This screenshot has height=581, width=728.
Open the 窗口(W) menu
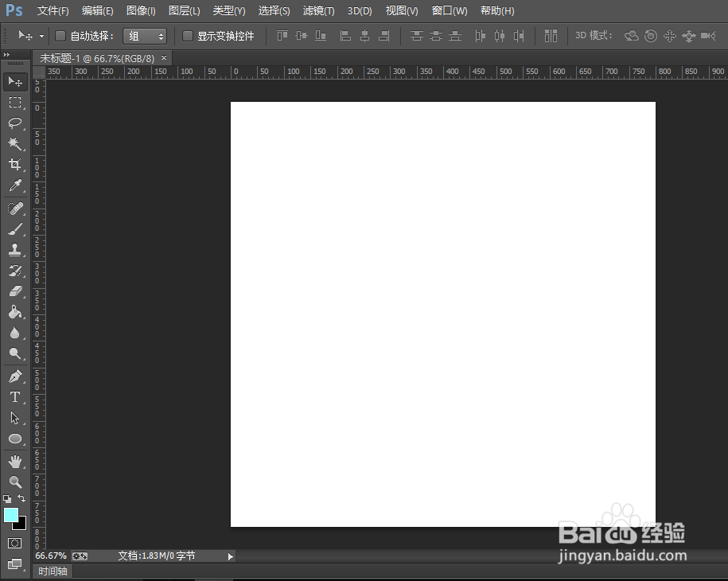[x=450, y=10]
